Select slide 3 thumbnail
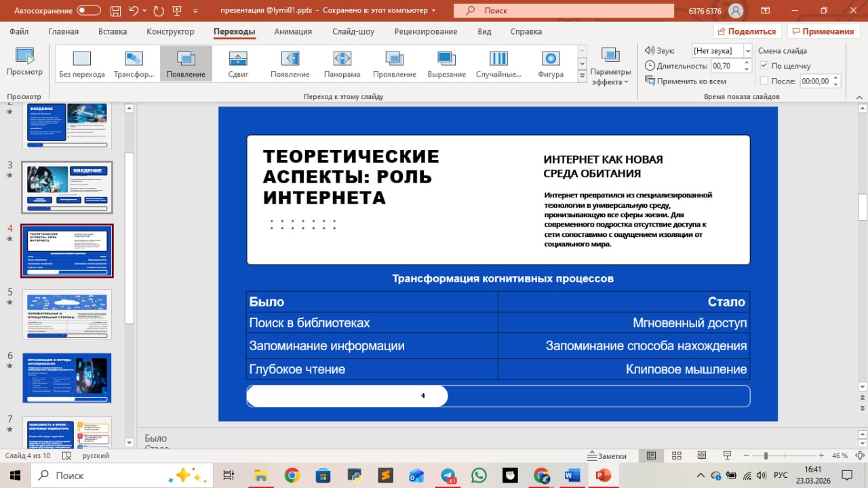The height and width of the screenshot is (488, 868). tap(67, 187)
